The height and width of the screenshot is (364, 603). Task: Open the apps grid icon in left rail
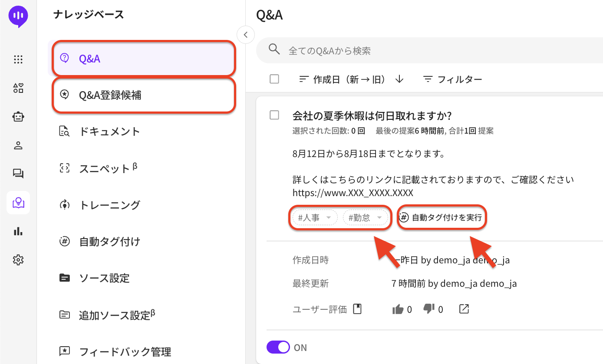(18, 60)
